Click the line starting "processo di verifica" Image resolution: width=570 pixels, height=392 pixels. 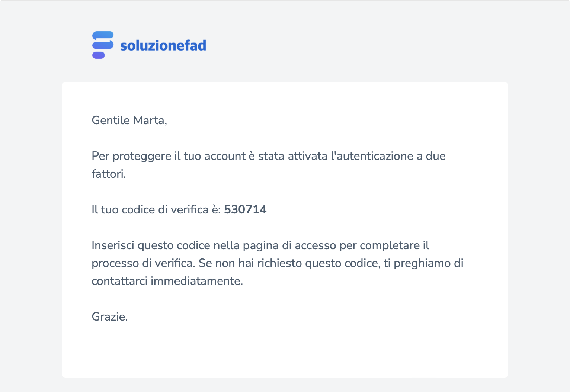277,263
